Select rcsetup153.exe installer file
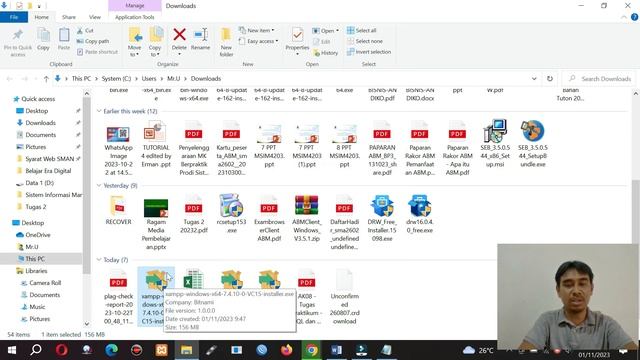640x360 pixels. (x=231, y=215)
